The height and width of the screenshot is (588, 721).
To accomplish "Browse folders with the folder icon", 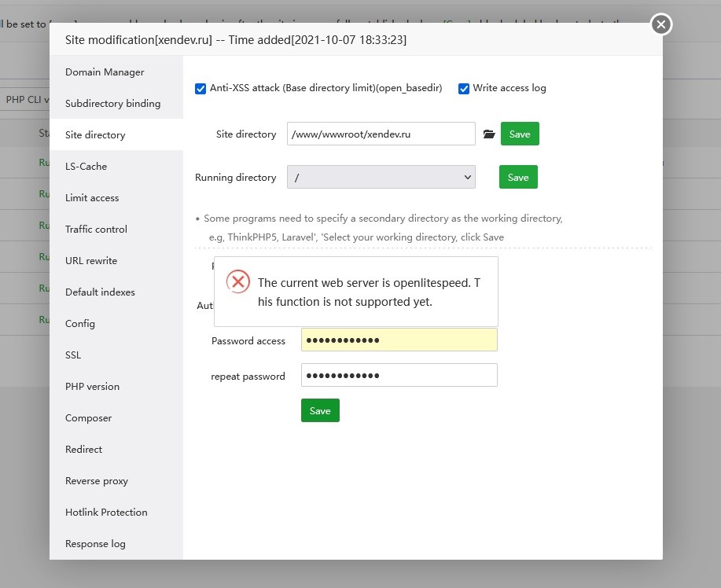I will [x=489, y=134].
